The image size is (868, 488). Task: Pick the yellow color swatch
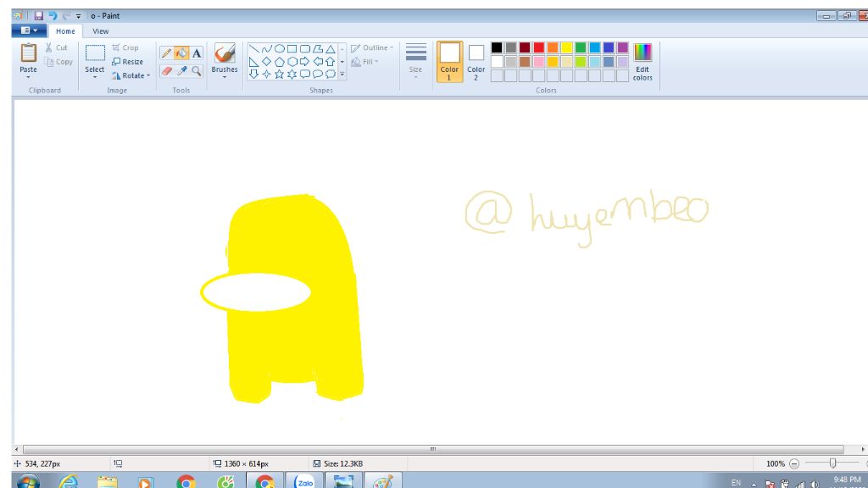566,47
